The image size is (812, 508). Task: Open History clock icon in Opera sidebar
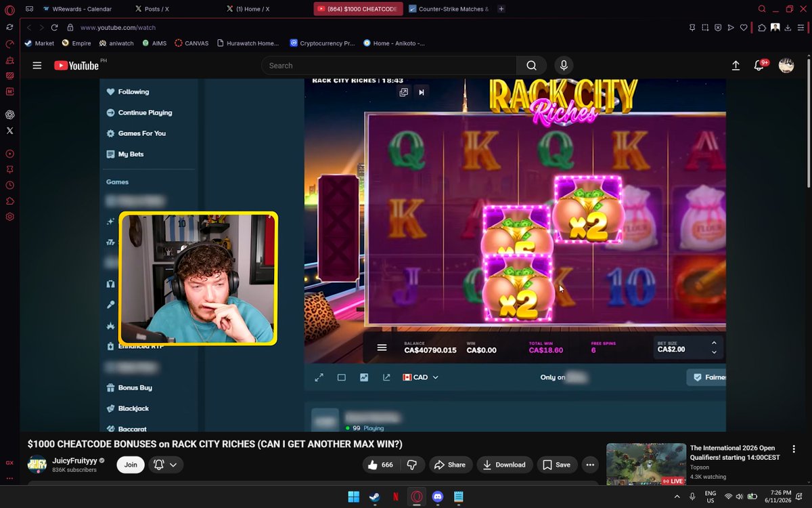pos(9,185)
